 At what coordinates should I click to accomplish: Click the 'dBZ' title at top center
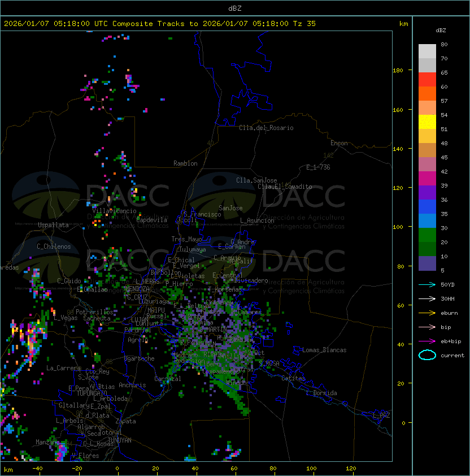[235, 8]
